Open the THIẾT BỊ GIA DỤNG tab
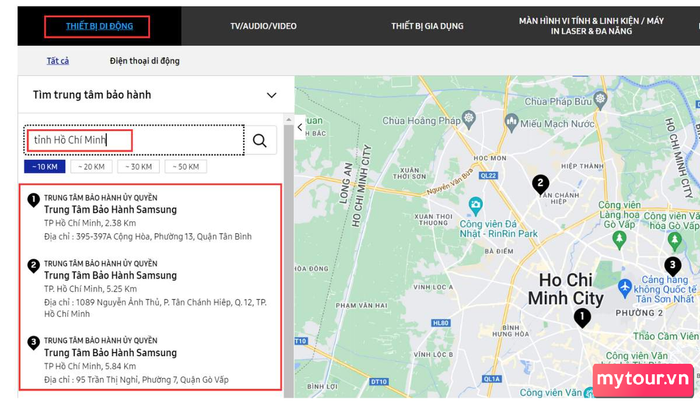700x405 pixels. click(427, 26)
